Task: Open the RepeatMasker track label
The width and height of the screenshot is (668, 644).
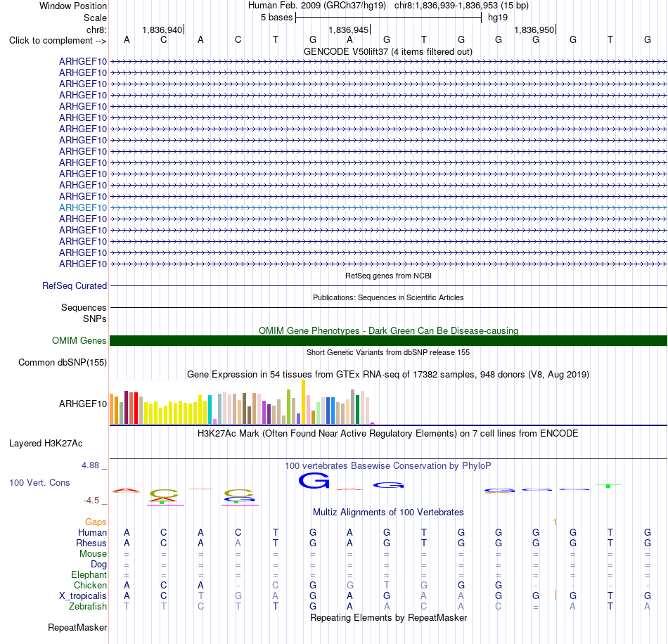Action: (x=77, y=627)
